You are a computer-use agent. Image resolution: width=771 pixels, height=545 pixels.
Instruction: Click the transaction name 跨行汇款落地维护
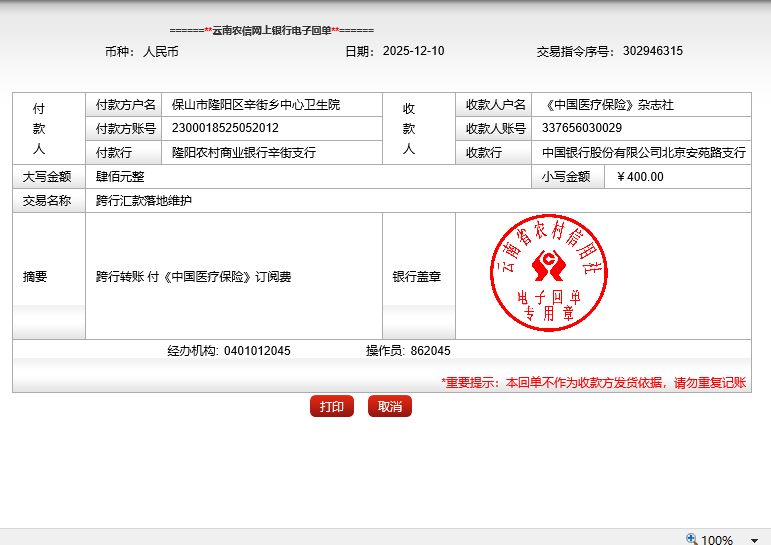click(143, 201)
